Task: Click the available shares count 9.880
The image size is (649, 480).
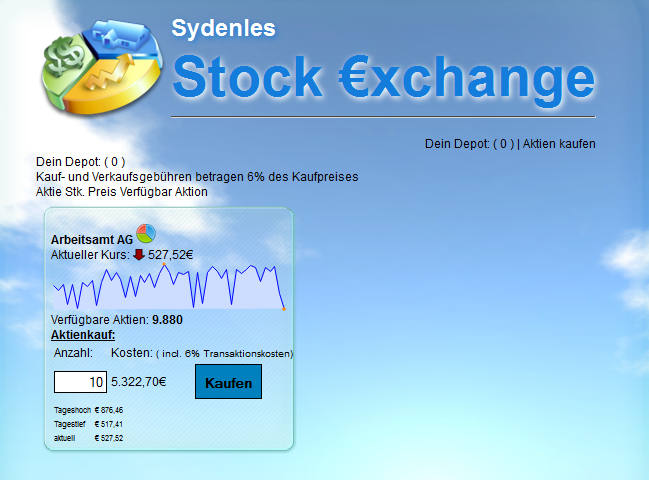Action: coord(166,320)
